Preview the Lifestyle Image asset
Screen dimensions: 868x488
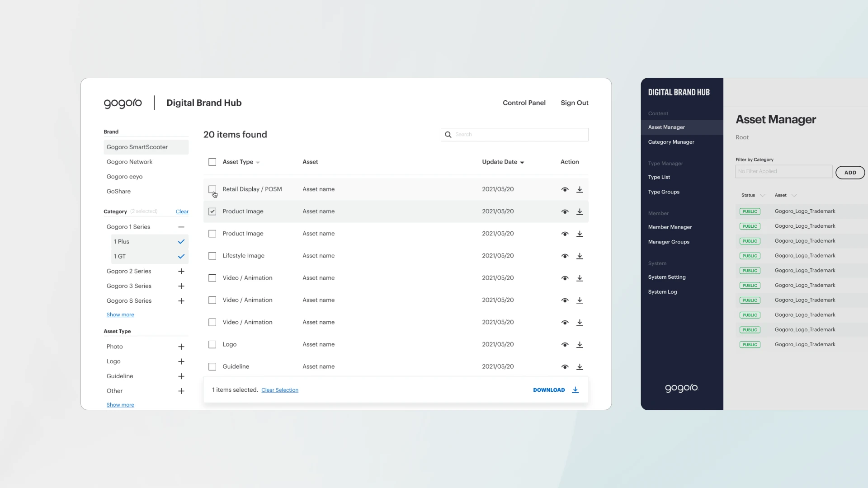565,256
